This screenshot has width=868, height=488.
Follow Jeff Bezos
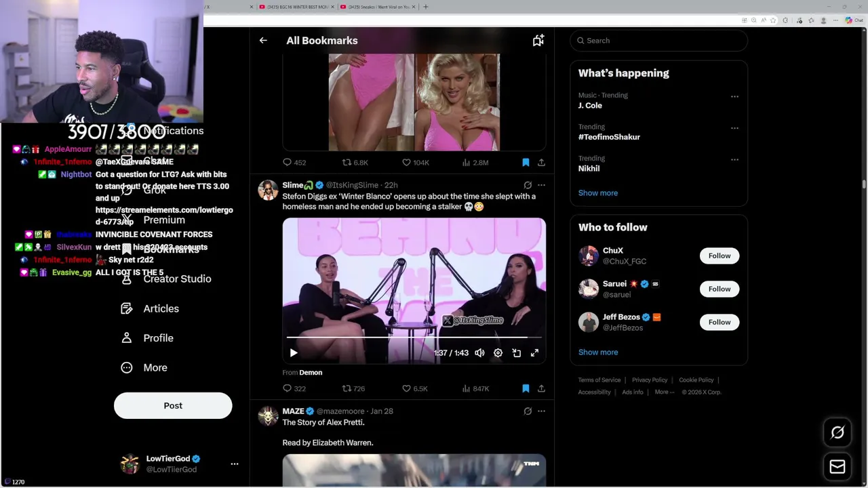(719, 322)
